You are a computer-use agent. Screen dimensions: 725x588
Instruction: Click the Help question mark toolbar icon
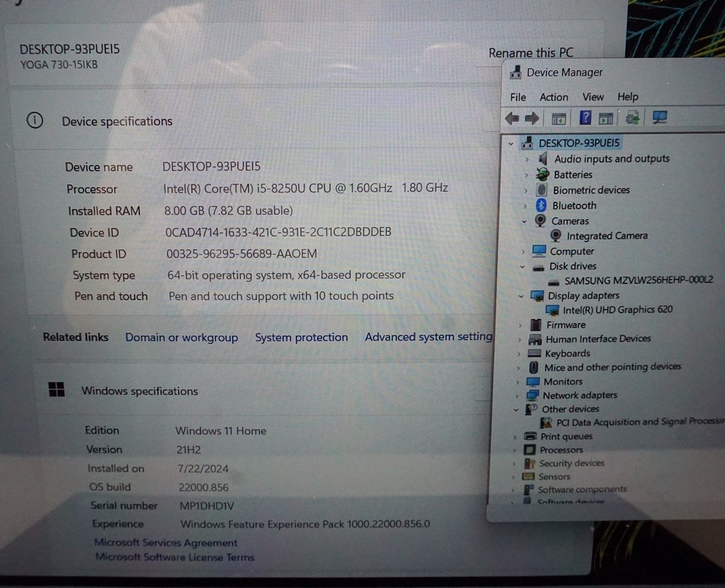tap(585, 118)
